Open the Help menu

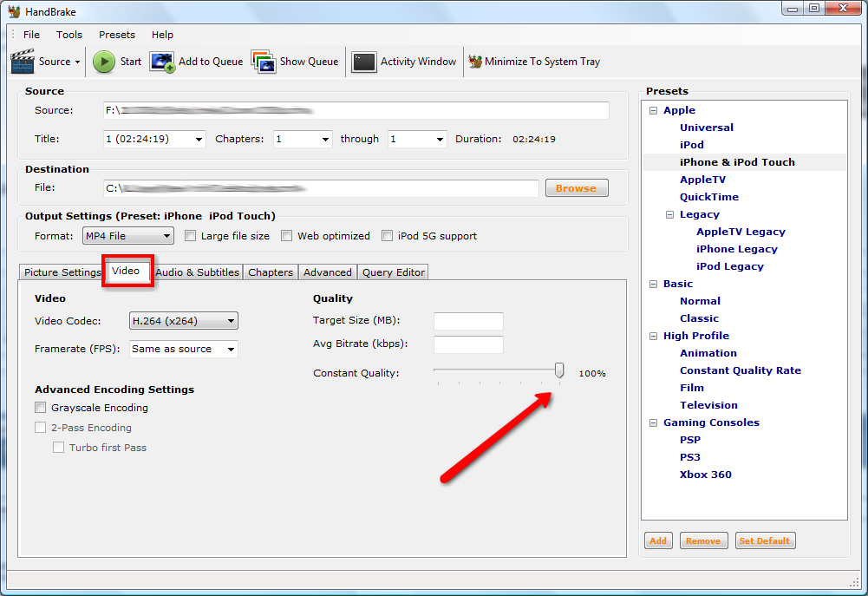163,35
